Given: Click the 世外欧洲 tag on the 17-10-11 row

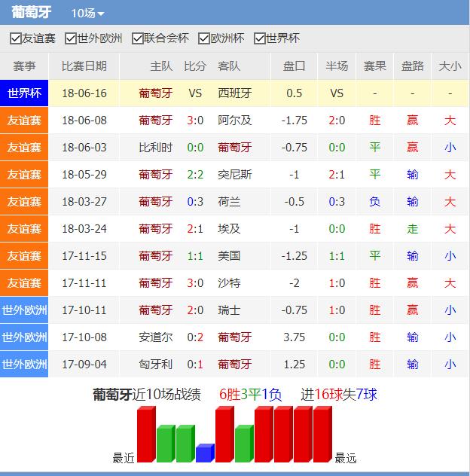Looking at the screenshot, I should tap(24, 310).
